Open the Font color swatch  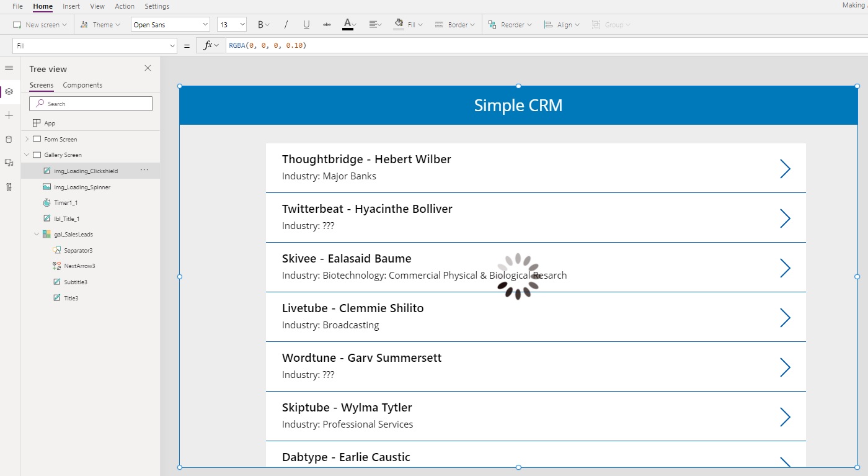point(349,24)
